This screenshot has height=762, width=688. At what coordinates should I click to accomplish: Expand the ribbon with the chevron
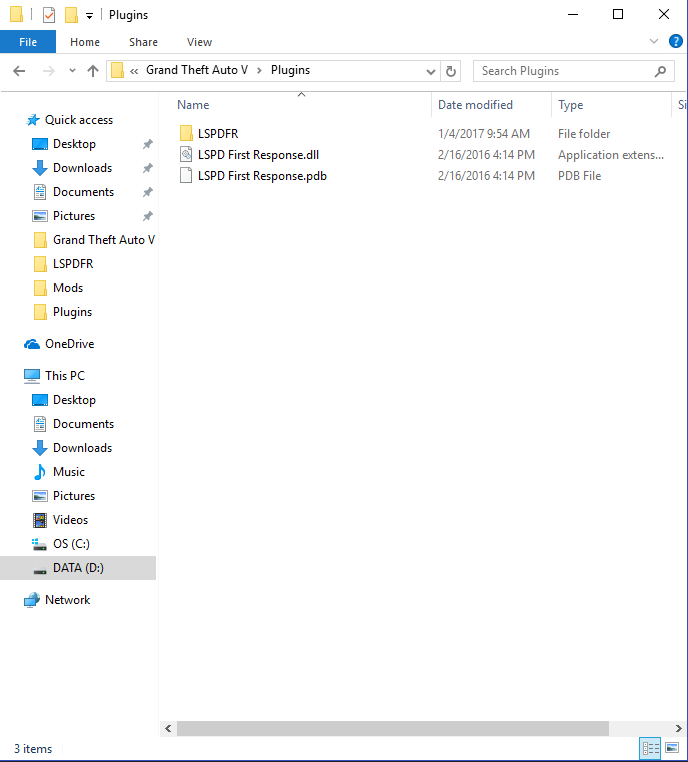pos(654,41)
